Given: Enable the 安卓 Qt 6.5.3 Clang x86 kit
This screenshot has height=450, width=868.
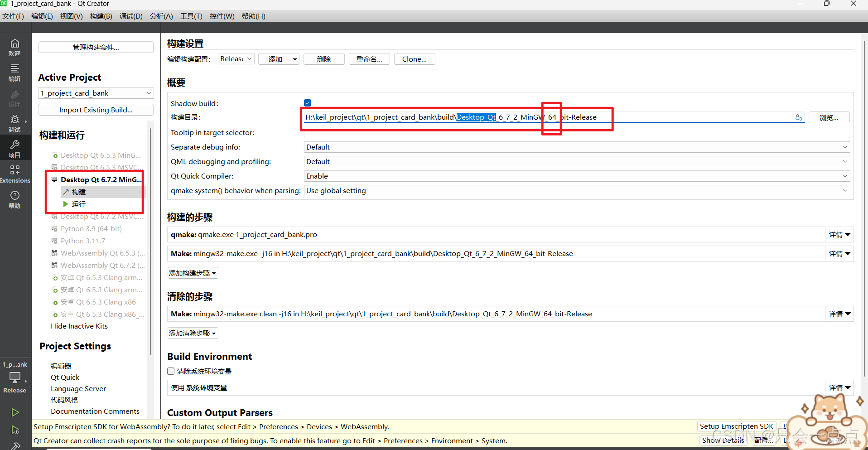Looking at the screenshot, I should (94, 302).
